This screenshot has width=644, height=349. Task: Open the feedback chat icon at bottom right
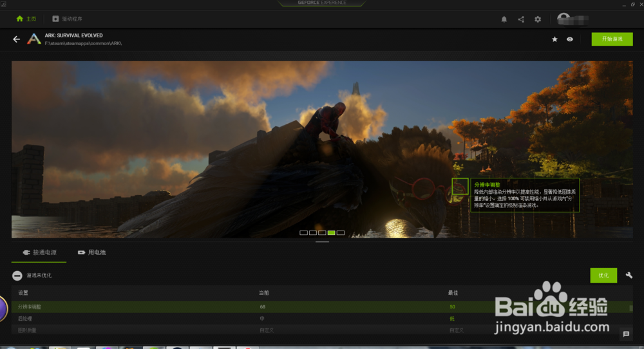point(626,334)
